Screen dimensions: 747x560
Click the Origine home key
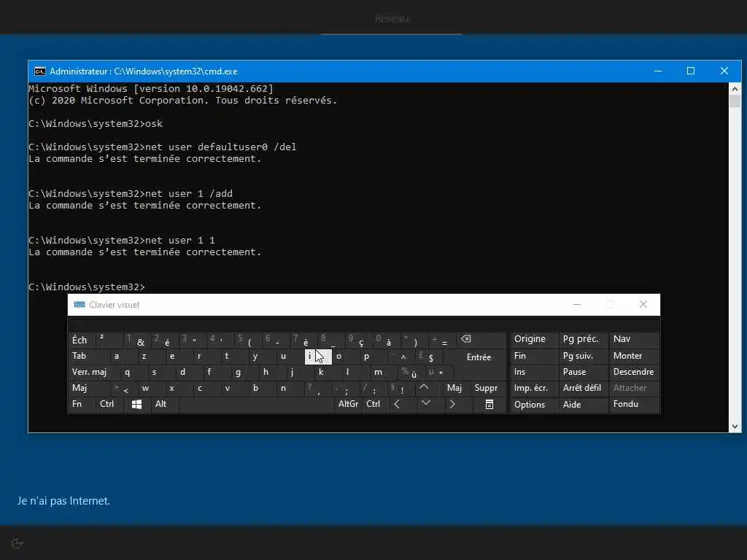coord(533,340)
